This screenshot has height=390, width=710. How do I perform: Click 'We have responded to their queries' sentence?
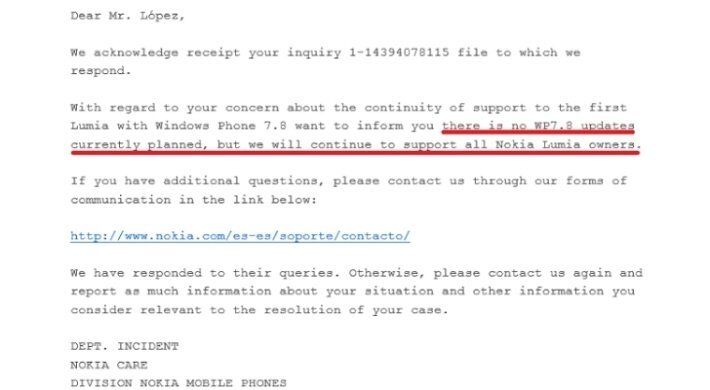[x=205, y=273]
